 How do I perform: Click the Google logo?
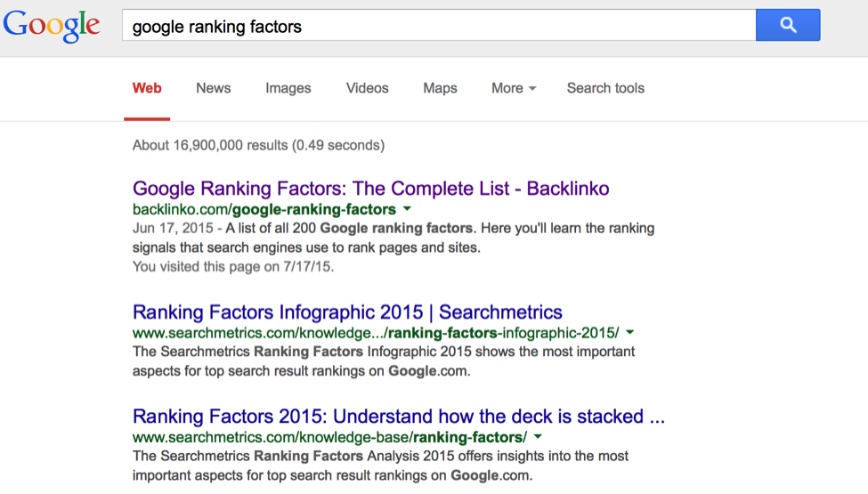(x=52, y=26)
